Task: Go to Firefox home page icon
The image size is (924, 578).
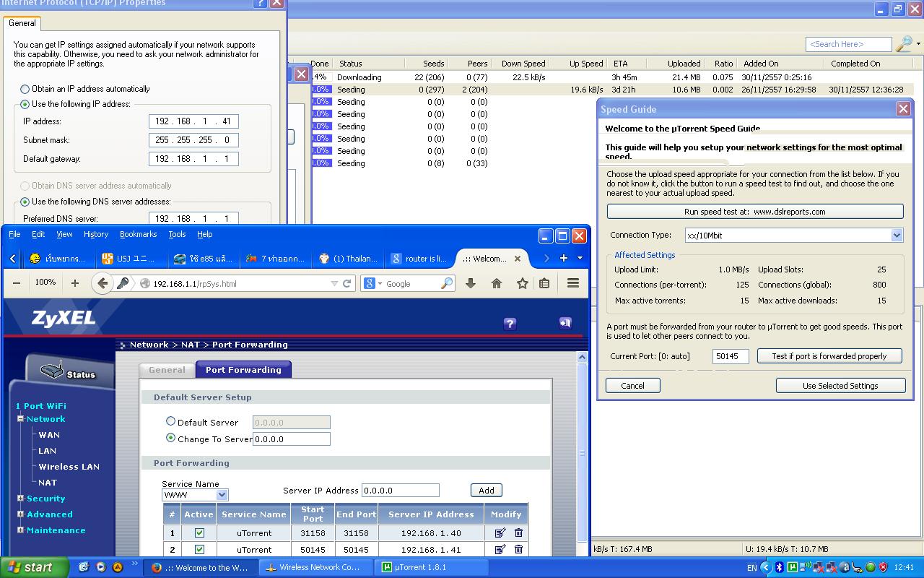Action: [x=497, y=283]
